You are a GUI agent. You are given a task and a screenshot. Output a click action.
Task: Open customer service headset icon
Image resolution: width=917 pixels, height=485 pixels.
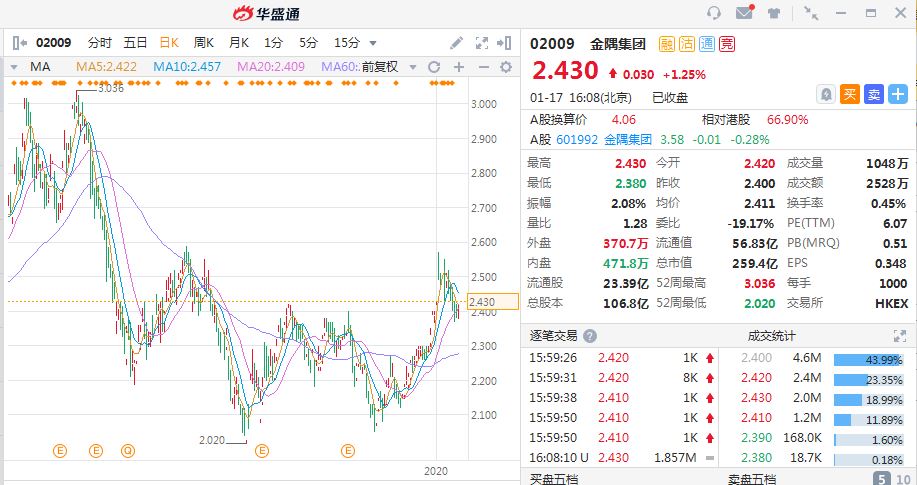tap(713, 13)
